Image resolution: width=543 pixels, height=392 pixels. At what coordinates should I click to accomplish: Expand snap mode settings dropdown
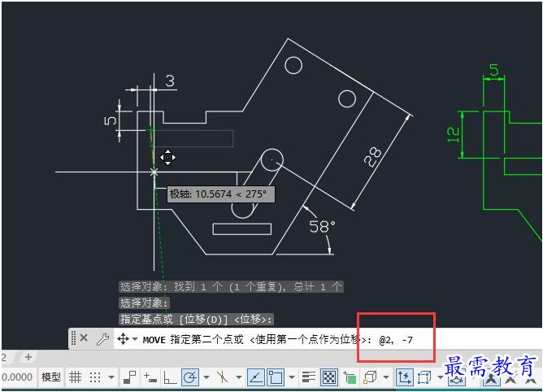[x=111, y=377]
